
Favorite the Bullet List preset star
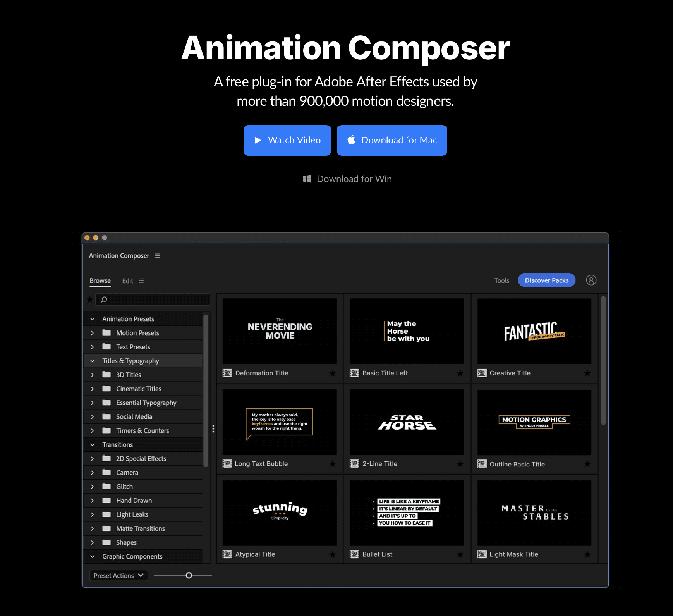click(x=460, y=554)
